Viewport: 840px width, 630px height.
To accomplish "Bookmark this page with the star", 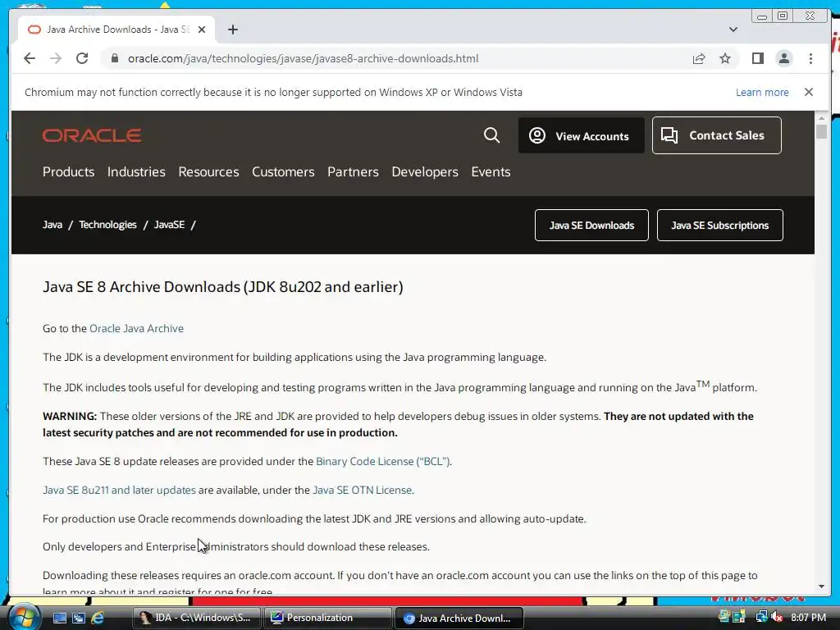I will 725,58.
